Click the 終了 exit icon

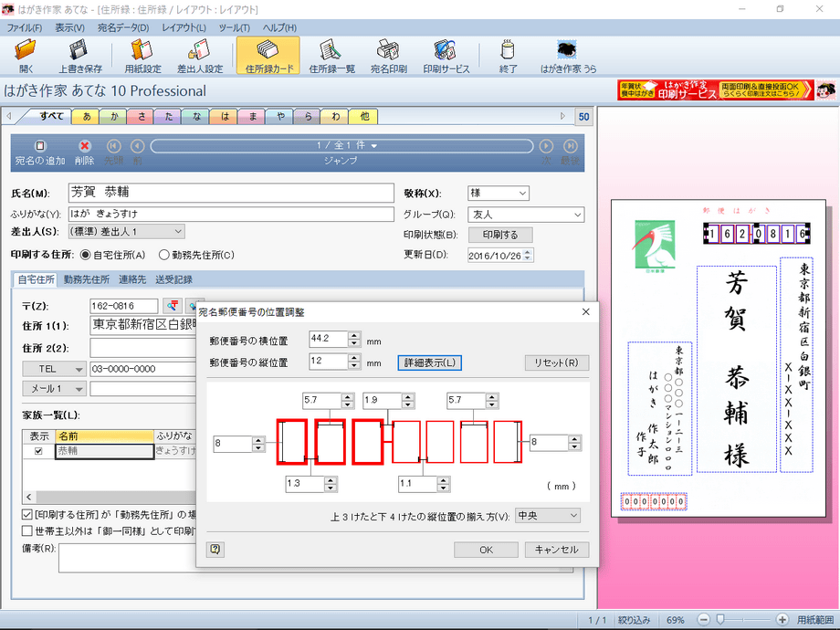coord(508,56)
